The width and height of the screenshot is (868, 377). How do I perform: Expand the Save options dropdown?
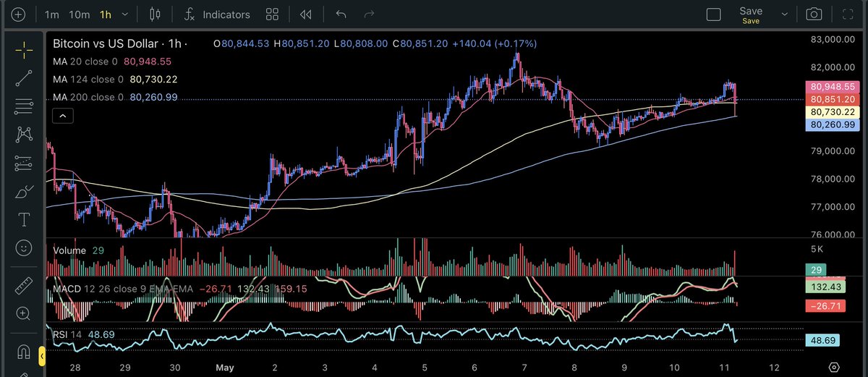(785, 14)
